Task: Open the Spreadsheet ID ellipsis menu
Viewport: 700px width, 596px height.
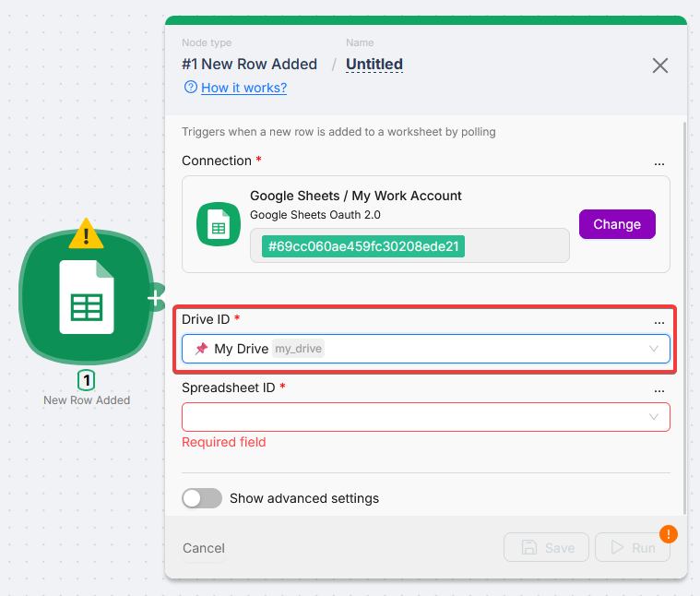Action: [658, 388]
